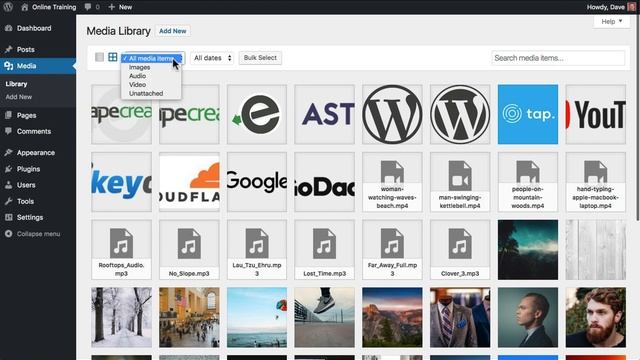Click the Plugins plug icon

pyautogui.click(x=9, y=169)
